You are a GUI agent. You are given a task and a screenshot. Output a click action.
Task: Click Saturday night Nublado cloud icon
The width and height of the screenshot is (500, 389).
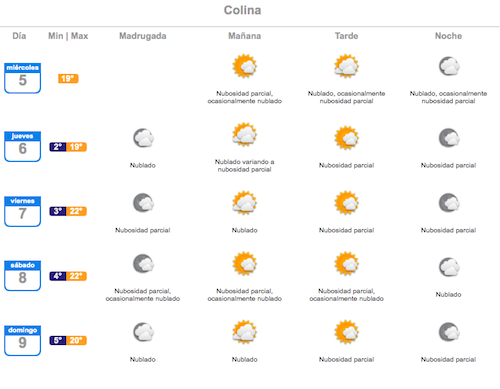(x=449, y=267)
